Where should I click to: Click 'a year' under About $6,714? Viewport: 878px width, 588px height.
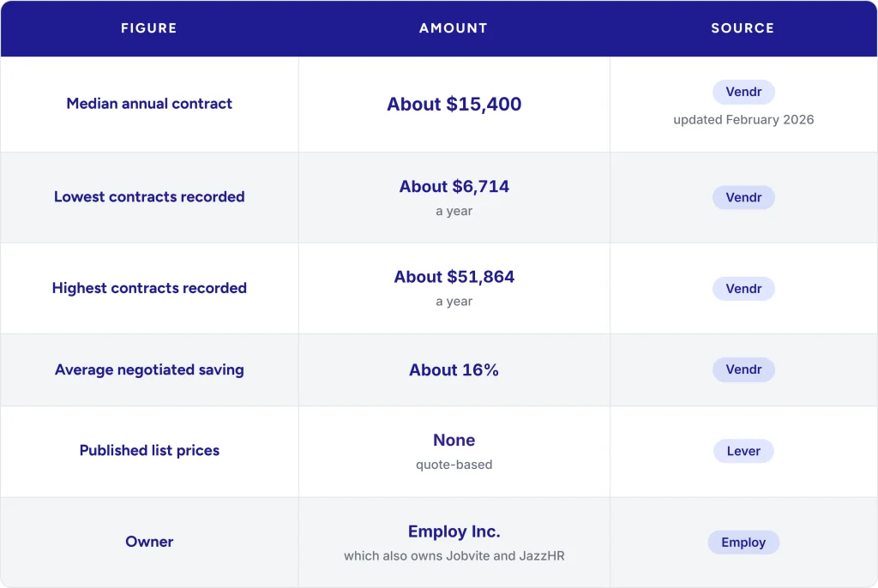454,211
